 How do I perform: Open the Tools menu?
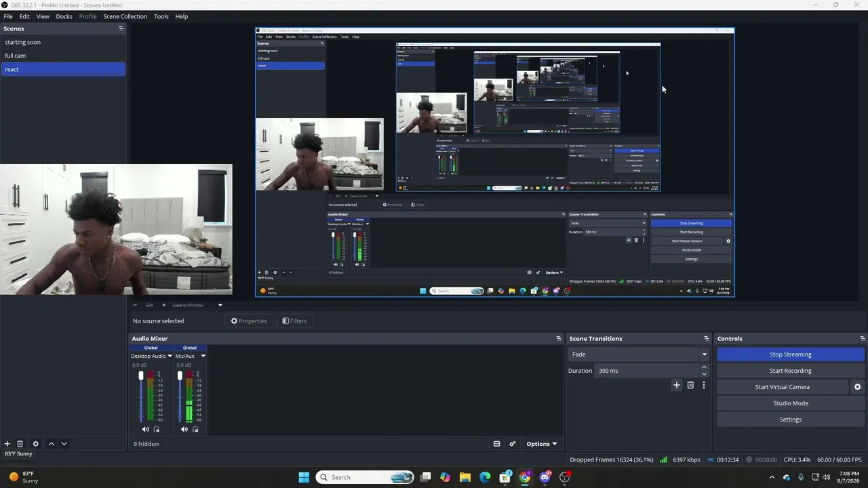(x=161, y=16)
